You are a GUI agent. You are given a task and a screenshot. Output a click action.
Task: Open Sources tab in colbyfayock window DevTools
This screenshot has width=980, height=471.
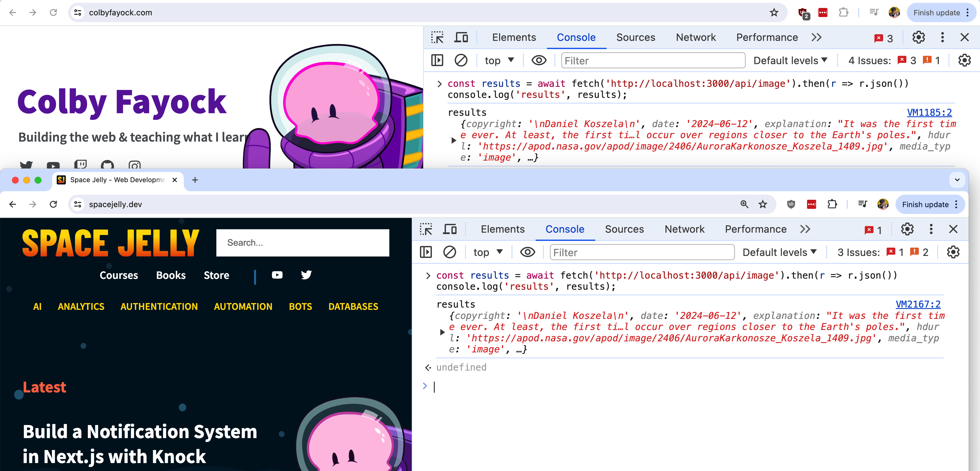tap(635, 37)
